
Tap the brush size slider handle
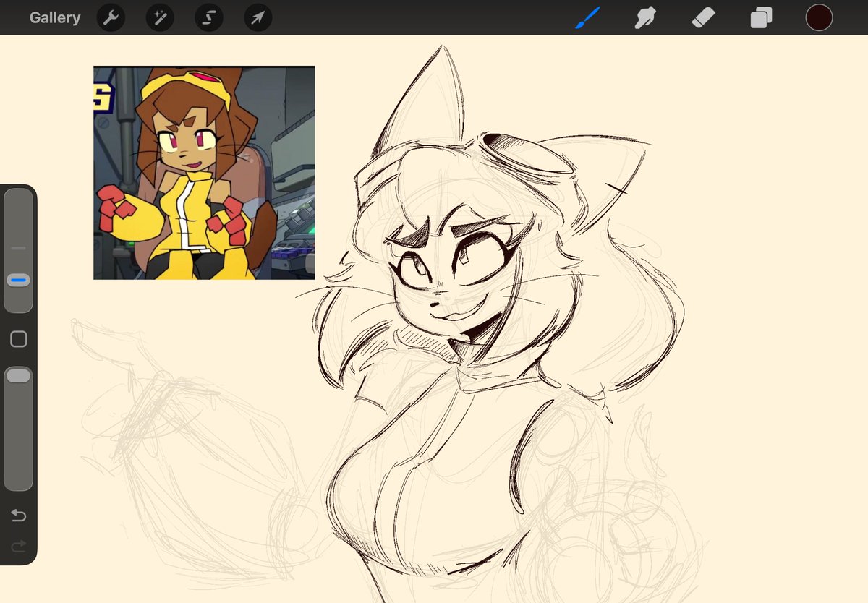coord(19,280)
